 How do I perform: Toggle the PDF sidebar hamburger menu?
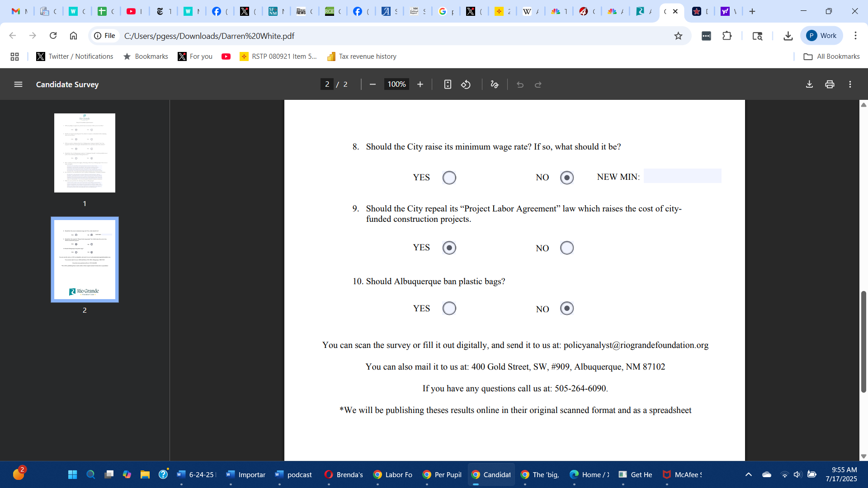coord(18,84)
